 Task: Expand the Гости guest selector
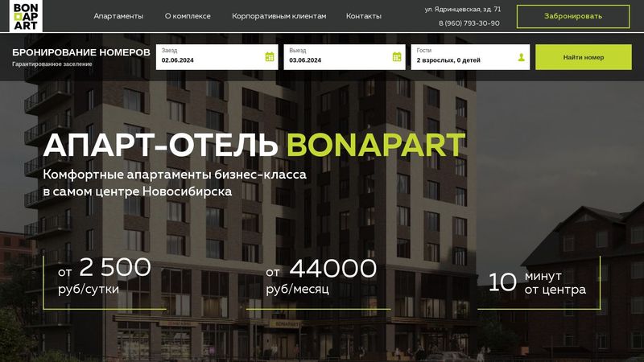pyautogui.click(x=470, y=57)
